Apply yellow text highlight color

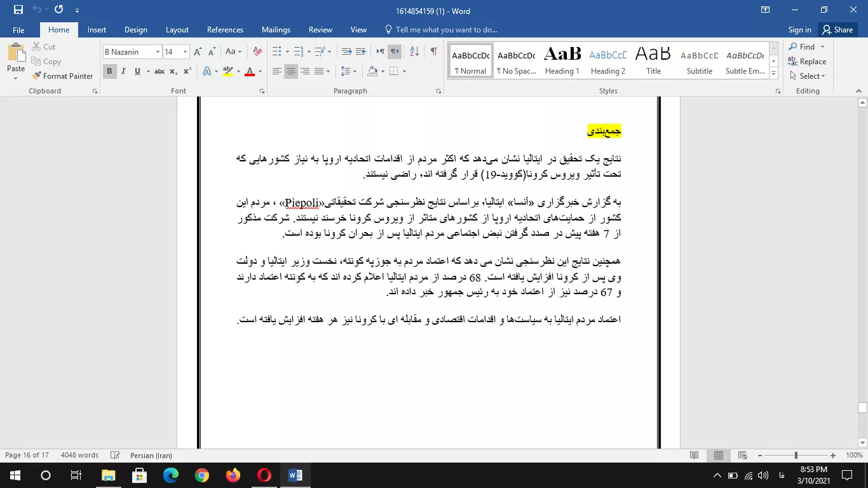point(227,71)
